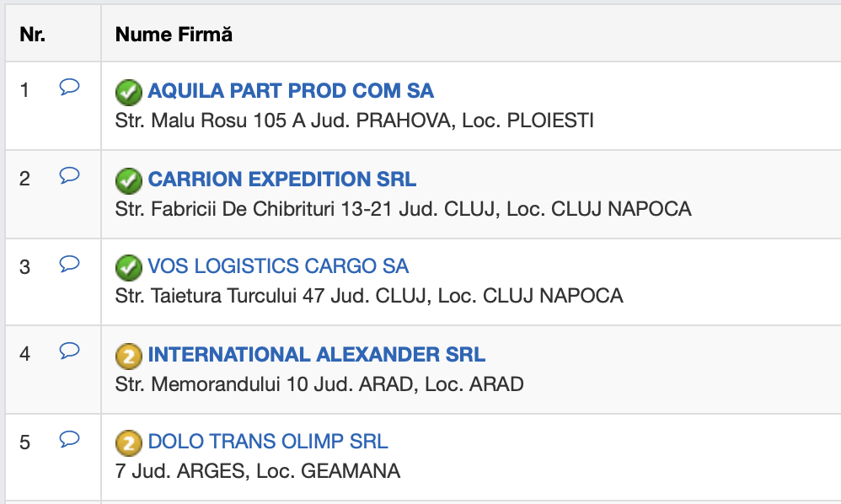Visit DOLO TRANS OLIMP SRL link
Image resolution: width=841 pixels, height=504 pixels.
point(268,442)
